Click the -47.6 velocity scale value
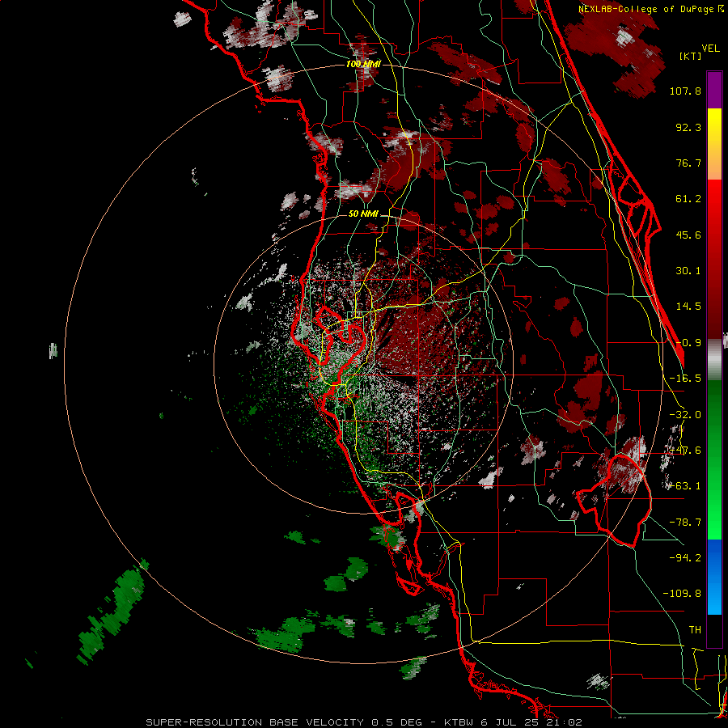This screenshot has height=728, width=728. click(x=685, y=451)
